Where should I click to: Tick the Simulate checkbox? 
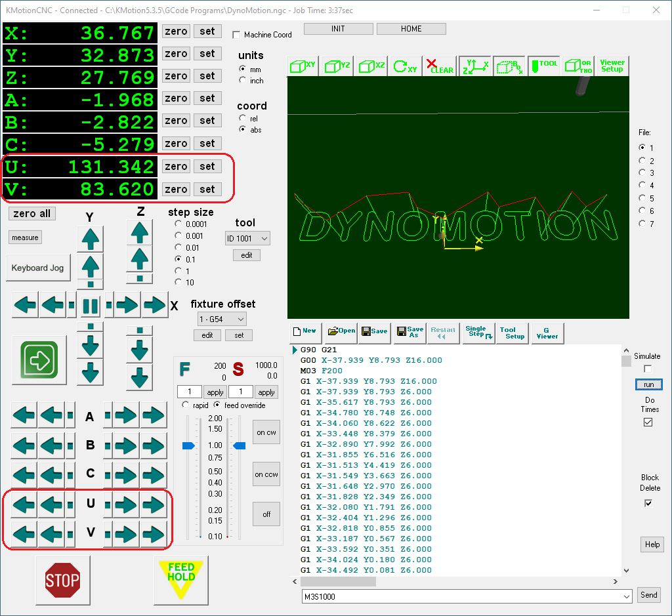click(648, 369)
